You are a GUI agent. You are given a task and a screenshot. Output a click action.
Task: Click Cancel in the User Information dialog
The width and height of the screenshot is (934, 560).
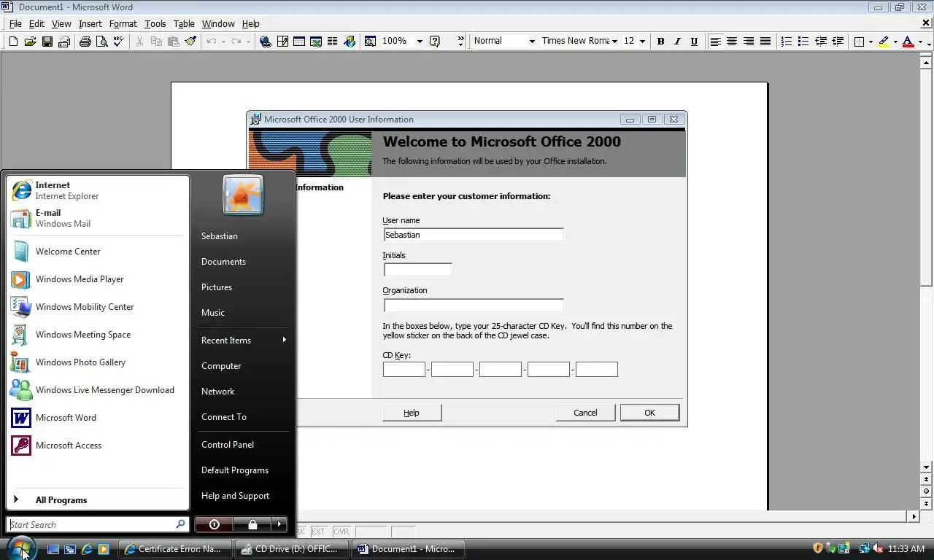(x=585, y=413)
